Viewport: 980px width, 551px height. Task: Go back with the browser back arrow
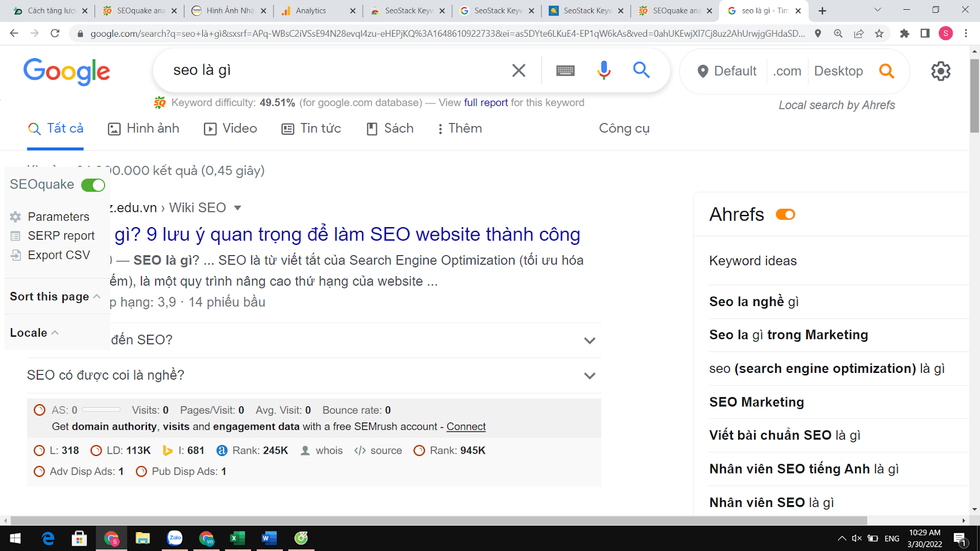14,33
